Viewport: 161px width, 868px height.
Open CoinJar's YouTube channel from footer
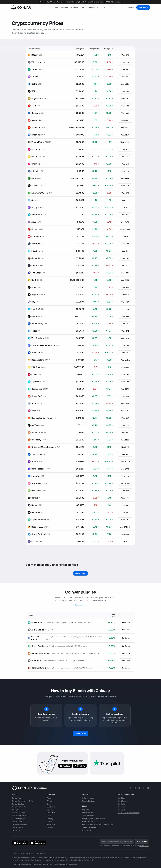click(x=148, y=788)
